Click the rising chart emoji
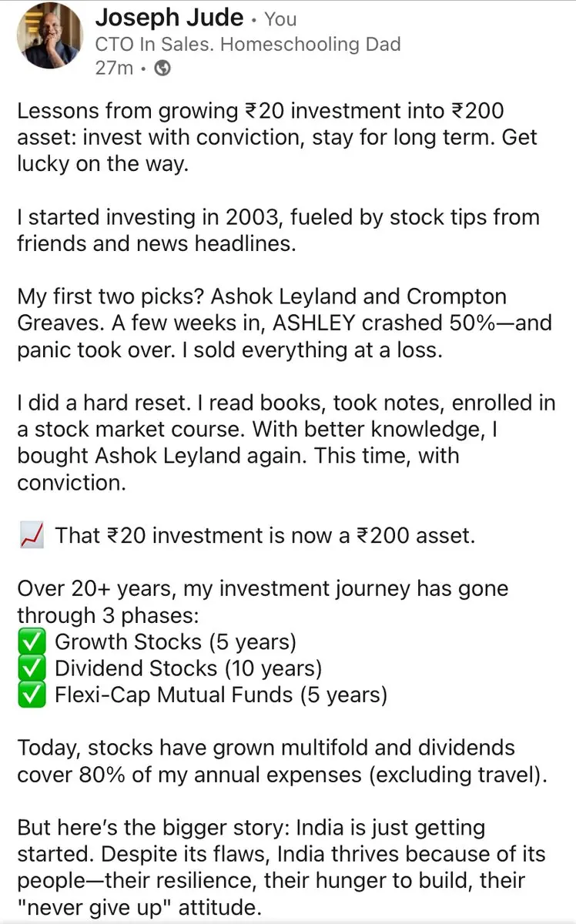576x924 pixels. pos(32,535)
